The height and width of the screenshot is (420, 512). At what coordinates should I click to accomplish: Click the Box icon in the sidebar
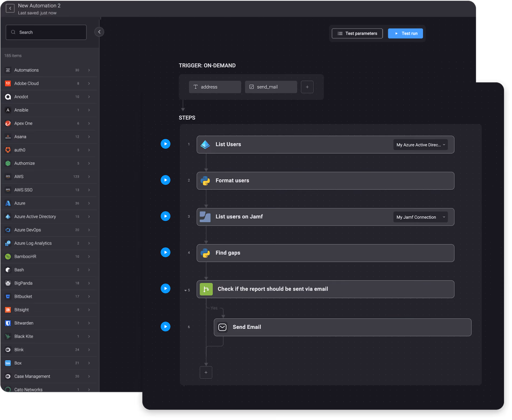pyautogui.click(x=8, y=363)
